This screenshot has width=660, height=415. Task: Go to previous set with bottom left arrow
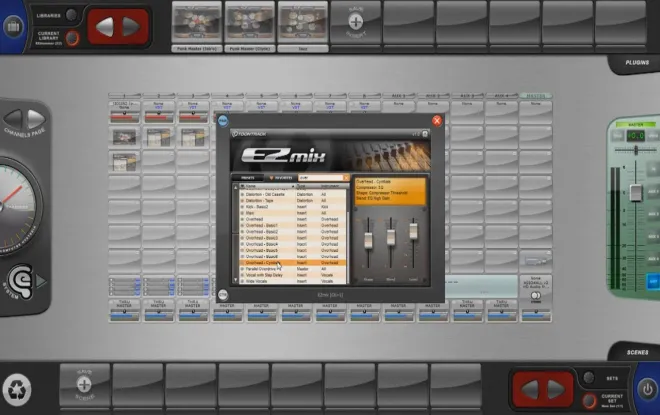click(530, 390)
